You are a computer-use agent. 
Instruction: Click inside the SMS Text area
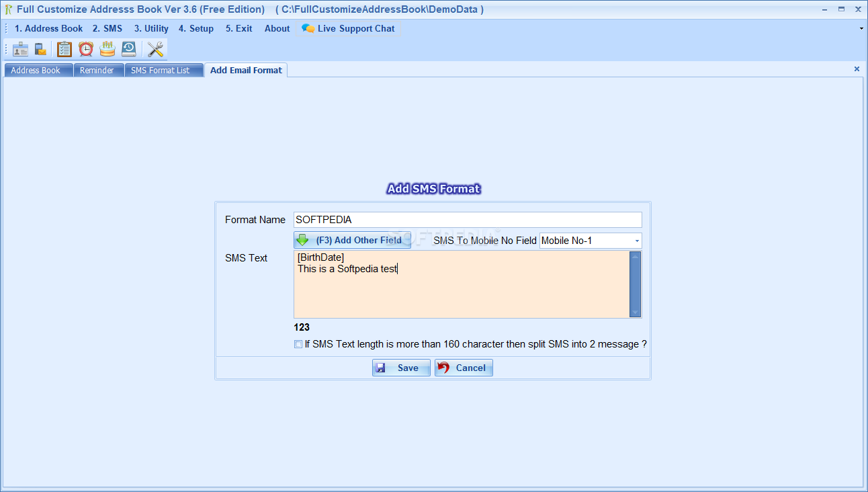pyautogui.click(x=462, y=284)
